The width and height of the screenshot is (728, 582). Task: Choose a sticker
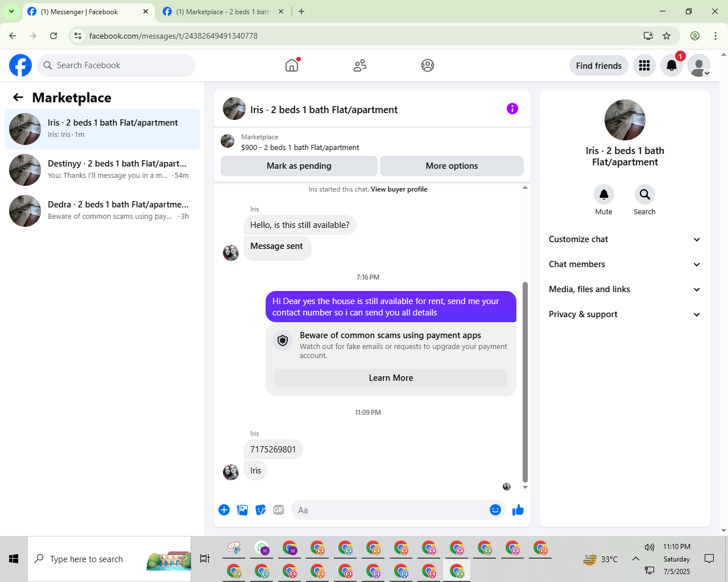pos(260,510)
